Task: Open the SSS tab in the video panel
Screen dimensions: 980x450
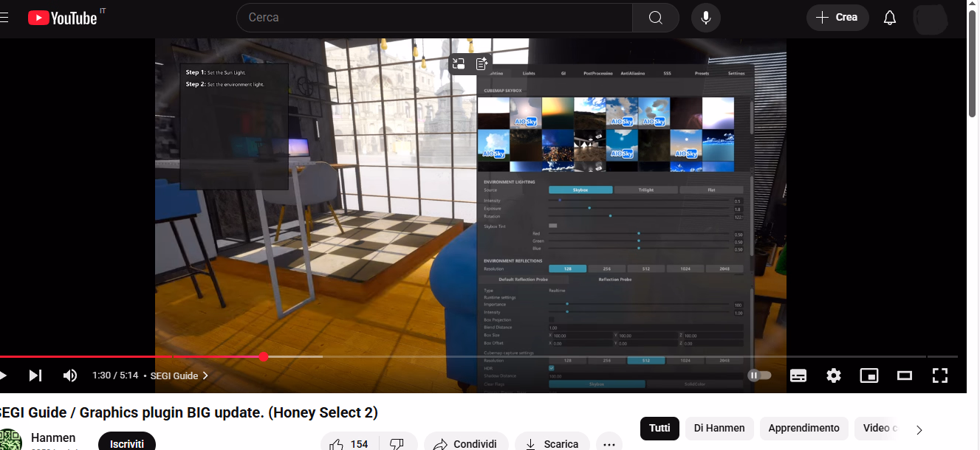Action: click(x=667, y=74)
